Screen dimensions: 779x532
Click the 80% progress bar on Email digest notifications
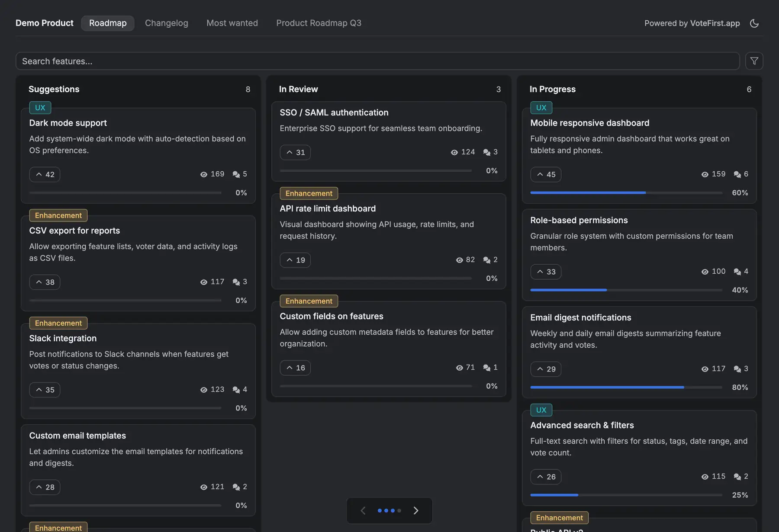tap(626, 387)
